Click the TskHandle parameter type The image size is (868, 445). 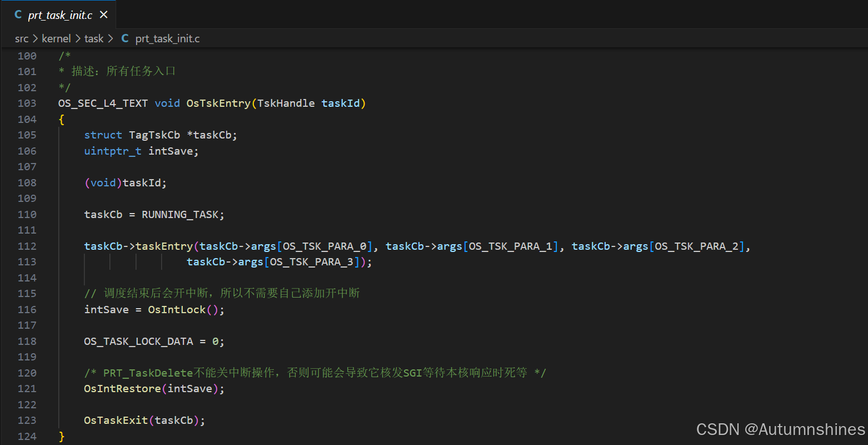click(x=286, y=103)
